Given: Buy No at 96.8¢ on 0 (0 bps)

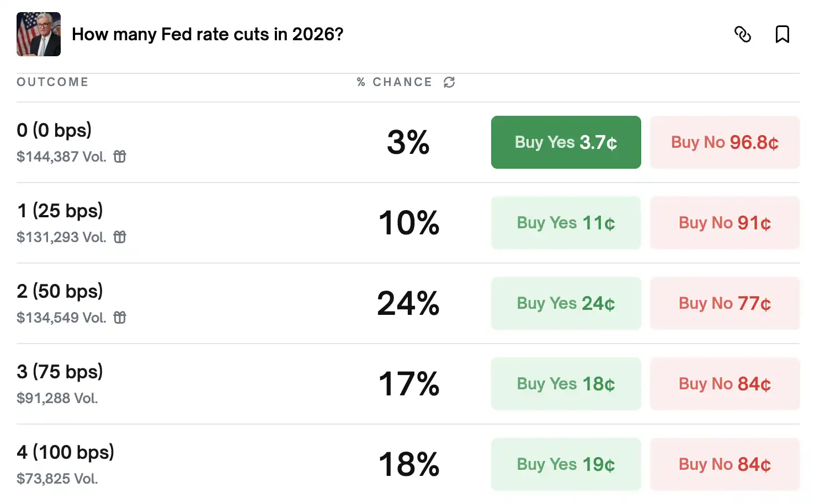Looking at the screenshot, I should coord(725,142).
